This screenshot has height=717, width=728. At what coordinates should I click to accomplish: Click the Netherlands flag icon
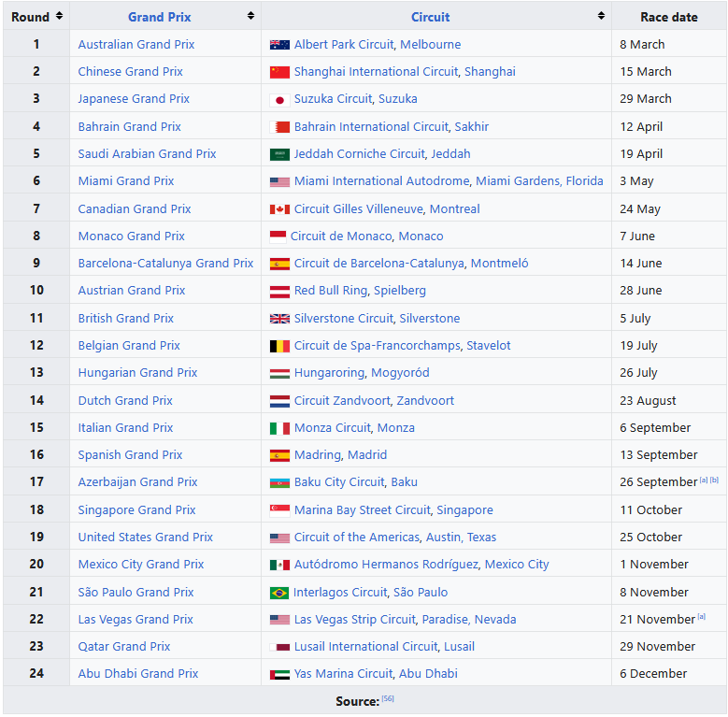[279, 401]
